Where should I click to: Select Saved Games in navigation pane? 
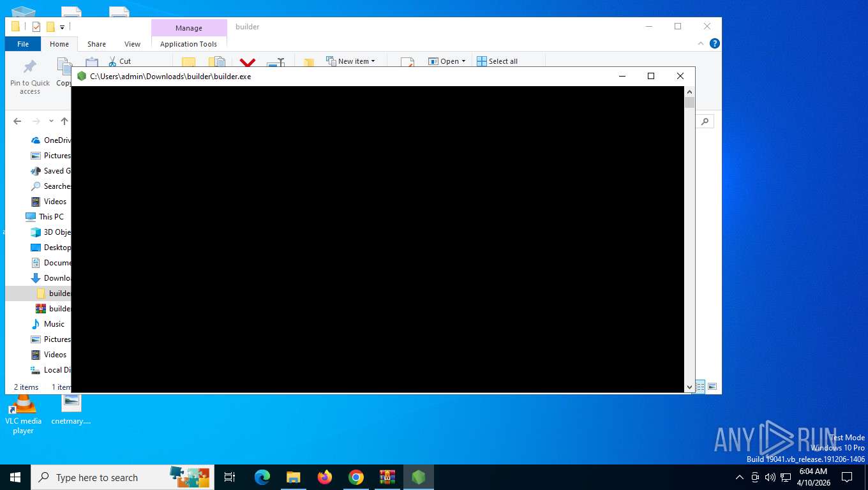pyautogui.click(x=51, y=171)
